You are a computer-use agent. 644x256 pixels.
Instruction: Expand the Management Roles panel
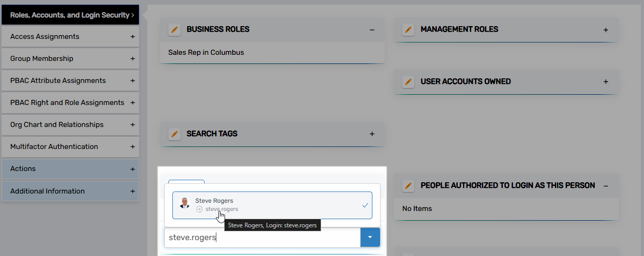(x=606, y=30)
